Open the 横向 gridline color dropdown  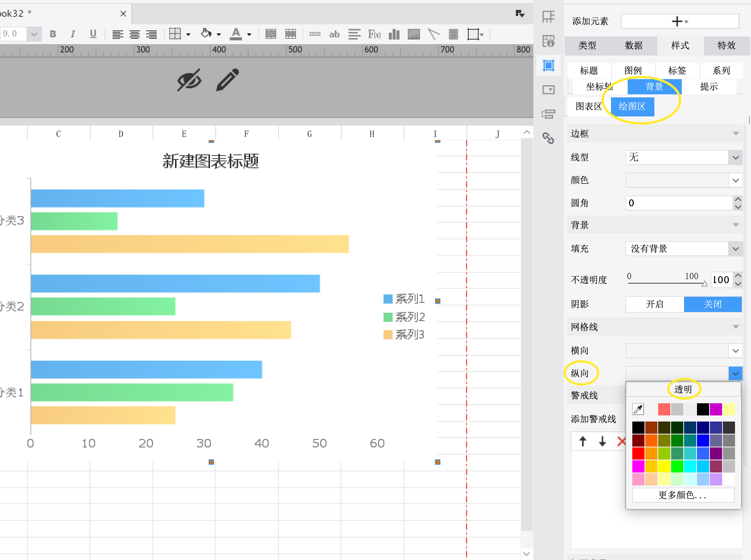(x=735, y=350)
